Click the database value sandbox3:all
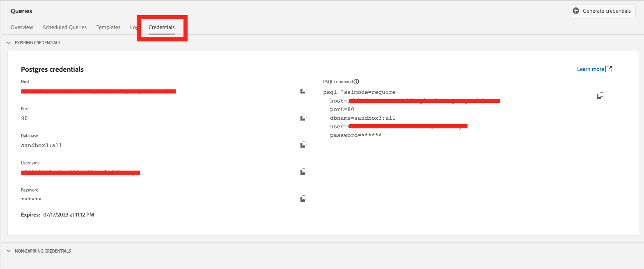 [x=41, y=146]
